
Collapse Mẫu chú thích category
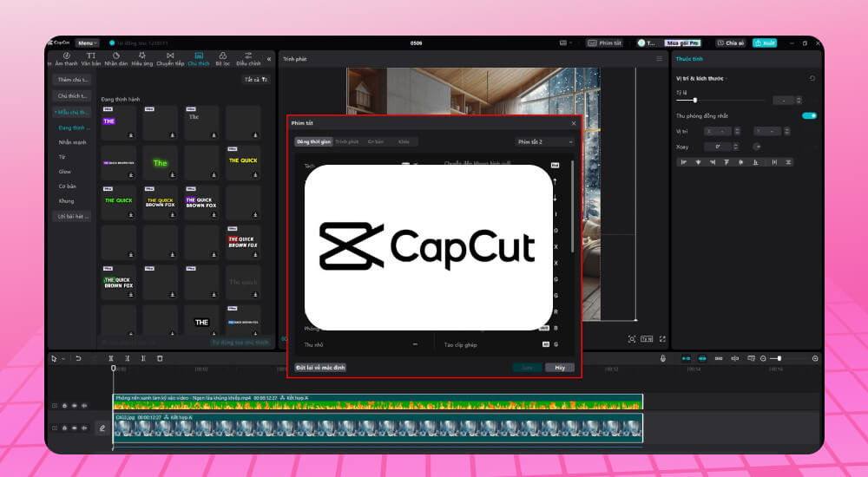tap(71, 113)
